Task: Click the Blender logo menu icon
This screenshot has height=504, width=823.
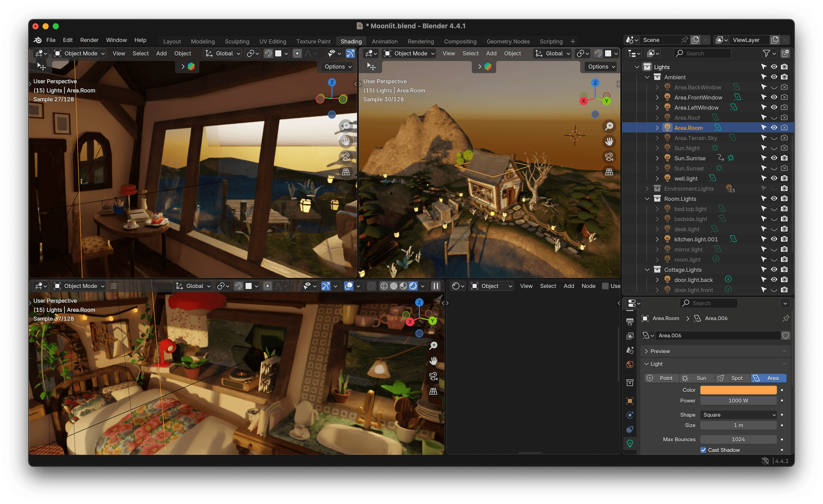Action: tap(38, 40)
